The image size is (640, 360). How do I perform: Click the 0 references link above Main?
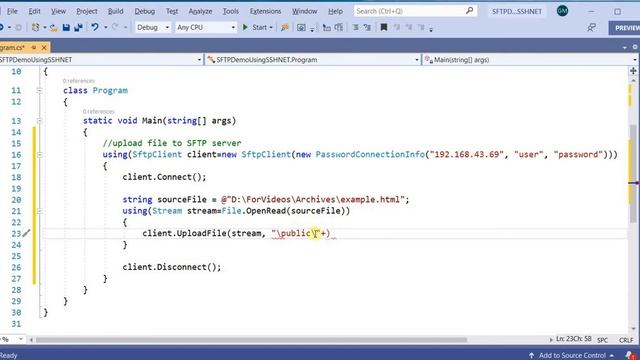pos(99,111)
